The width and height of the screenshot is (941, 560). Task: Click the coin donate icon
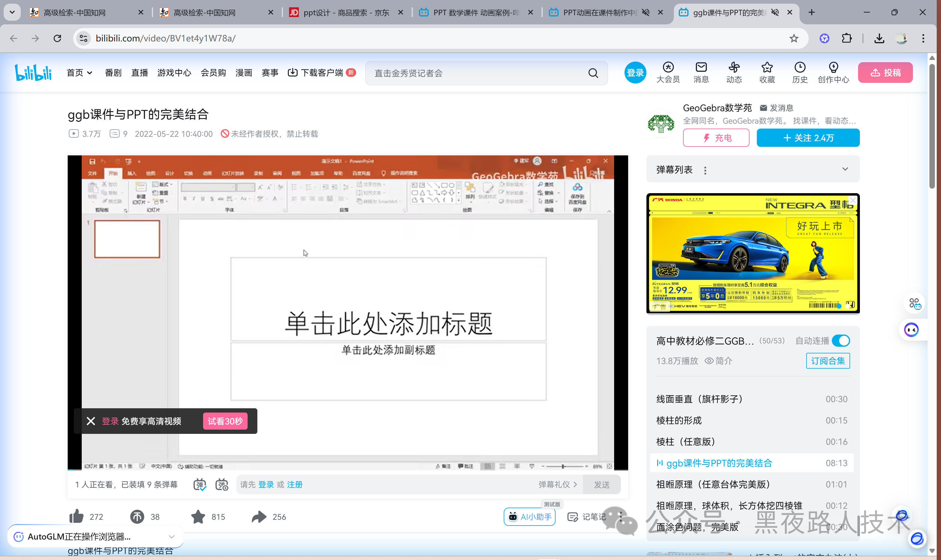tap(137, 517)
